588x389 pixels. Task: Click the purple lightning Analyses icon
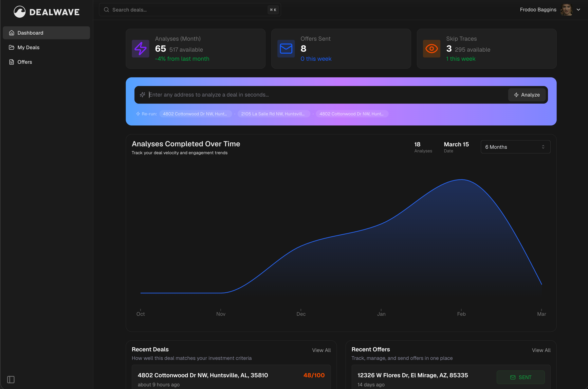(140, 49)
